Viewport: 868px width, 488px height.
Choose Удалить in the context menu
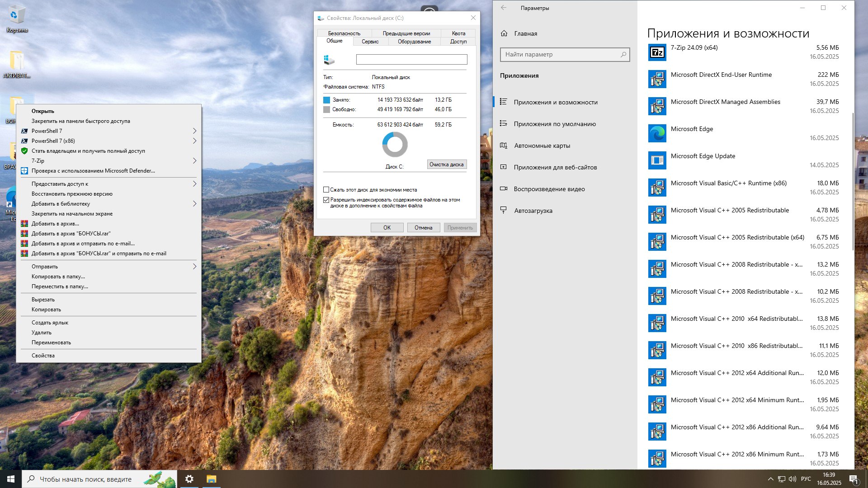point(108,333)
